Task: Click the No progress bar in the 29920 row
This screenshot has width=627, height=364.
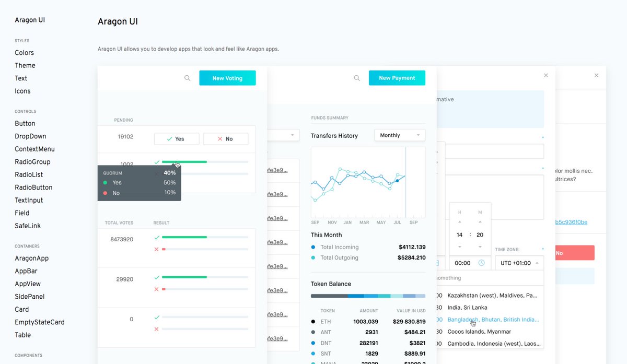Action: click(x=205, y=289)
